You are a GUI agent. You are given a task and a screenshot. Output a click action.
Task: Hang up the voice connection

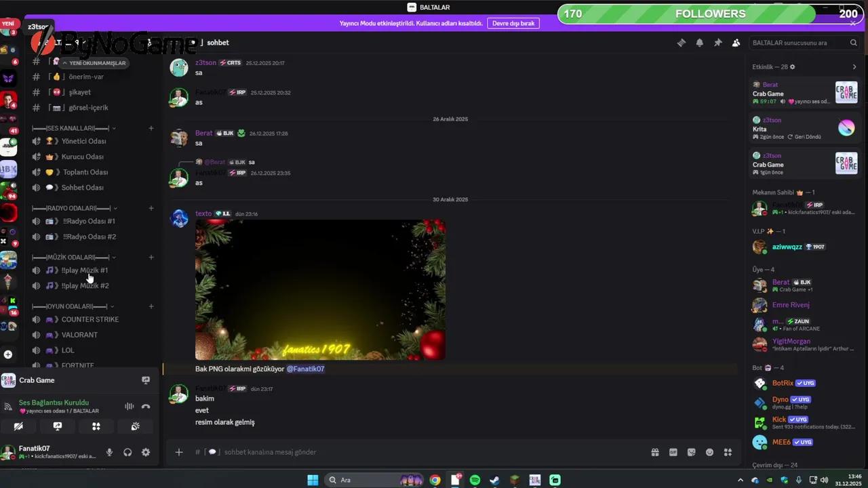(x=146, y=407)
